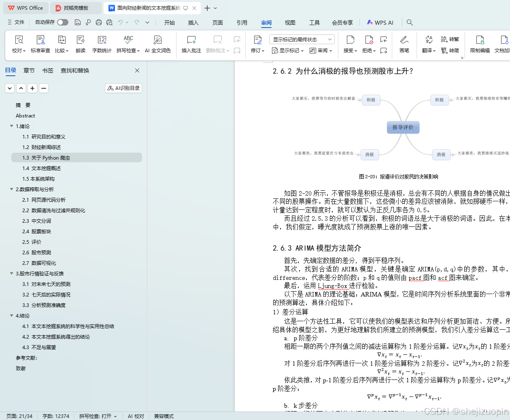Switch to the 视图 ribbon tab
Image resolution: width=510 pixels, height=420 pixels.
[290, 23]
